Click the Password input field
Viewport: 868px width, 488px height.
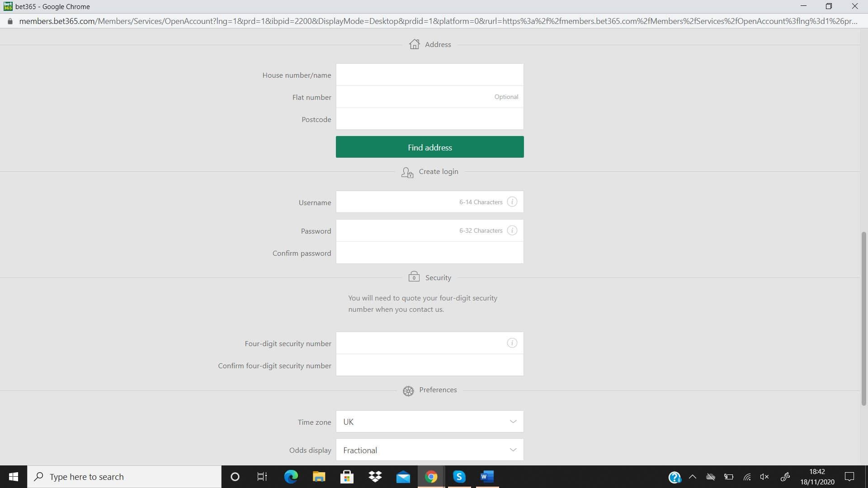(429, 230)
